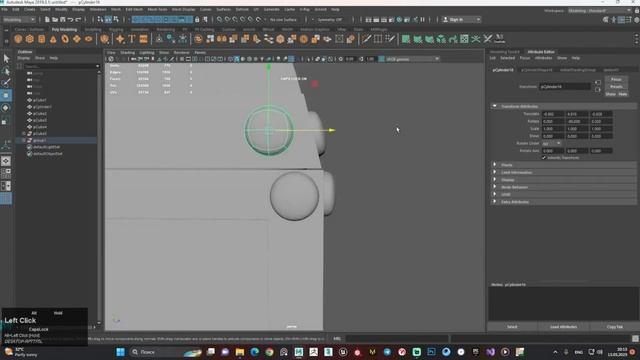Switch to the Modeling Toolkit tab
The height and width of the screenshot is (360, 640).
click(505, 52)
